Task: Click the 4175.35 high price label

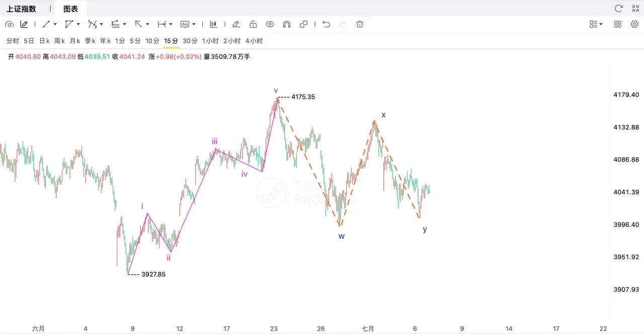Action: pos(303,97)
